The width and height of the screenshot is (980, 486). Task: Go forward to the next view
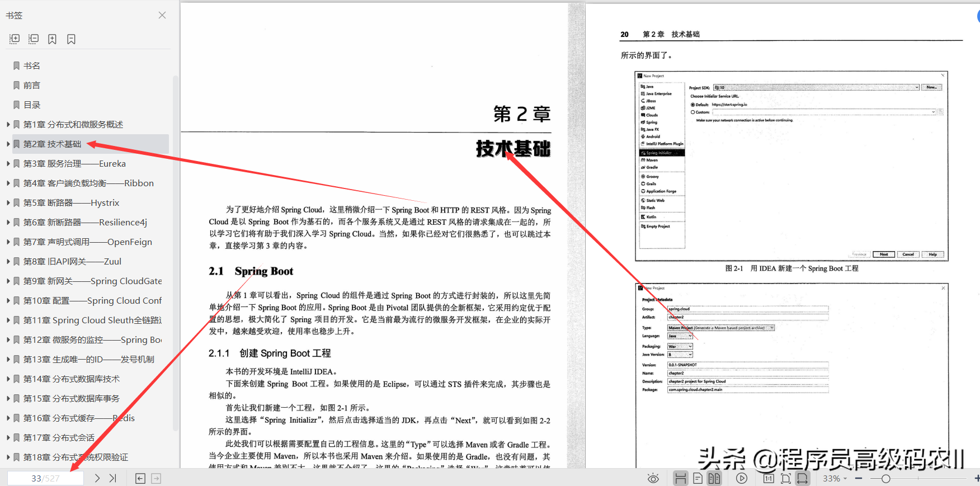click(x=156, y=478)
